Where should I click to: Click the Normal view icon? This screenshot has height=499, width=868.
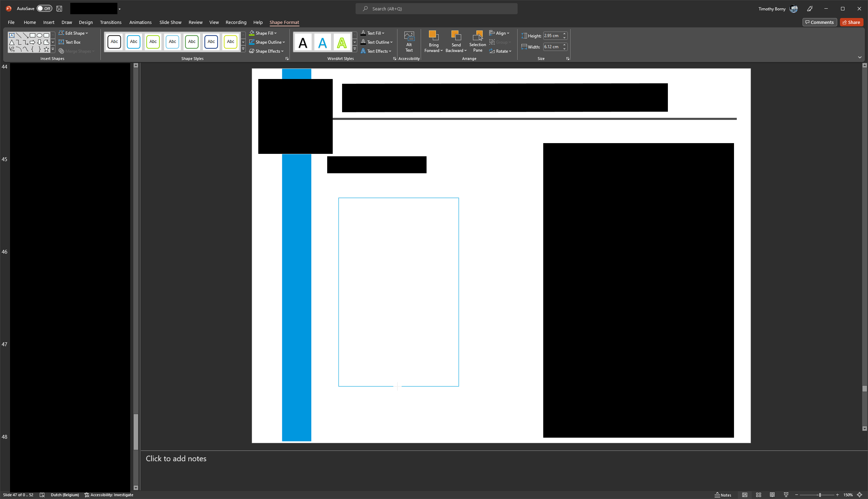[x=744, y=495]
